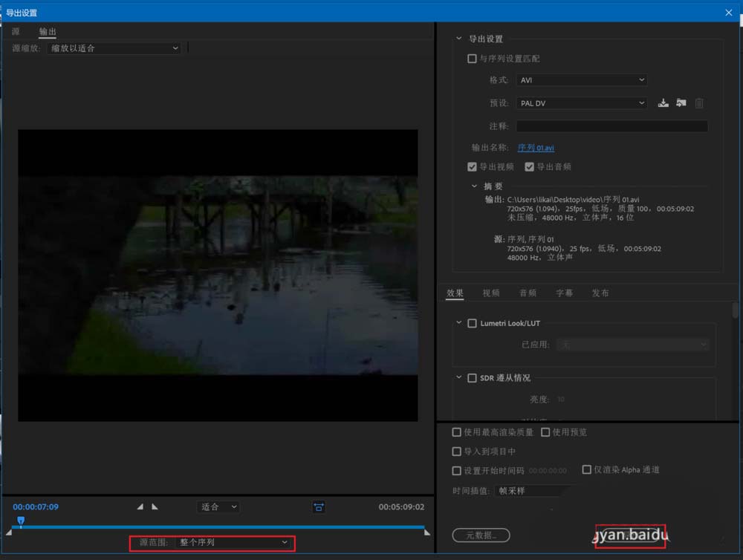Import a preset from file
Viewport: 743px width, 560px height.
(x=681, y=102)
